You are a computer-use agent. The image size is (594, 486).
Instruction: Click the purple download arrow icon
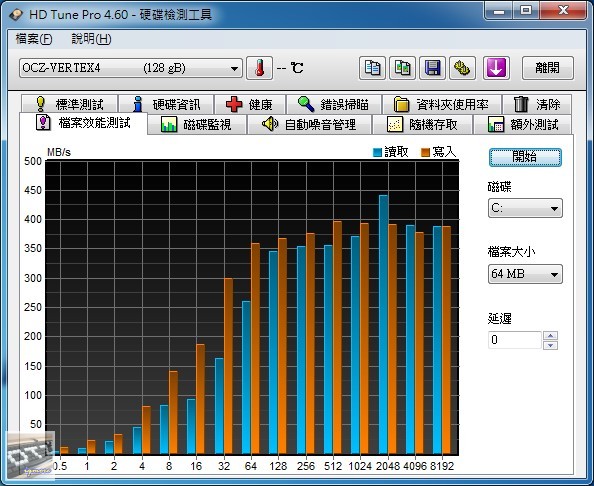point(496,68)
